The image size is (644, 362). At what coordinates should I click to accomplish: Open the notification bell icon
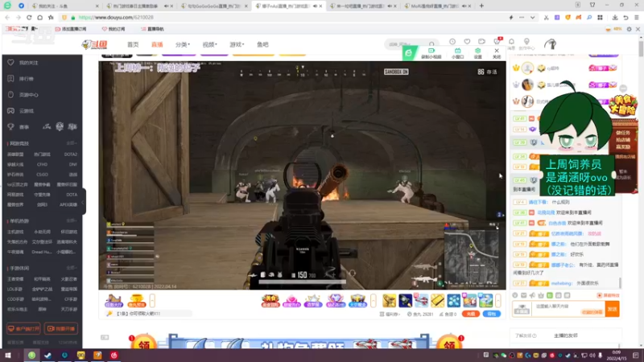[511, 42]
